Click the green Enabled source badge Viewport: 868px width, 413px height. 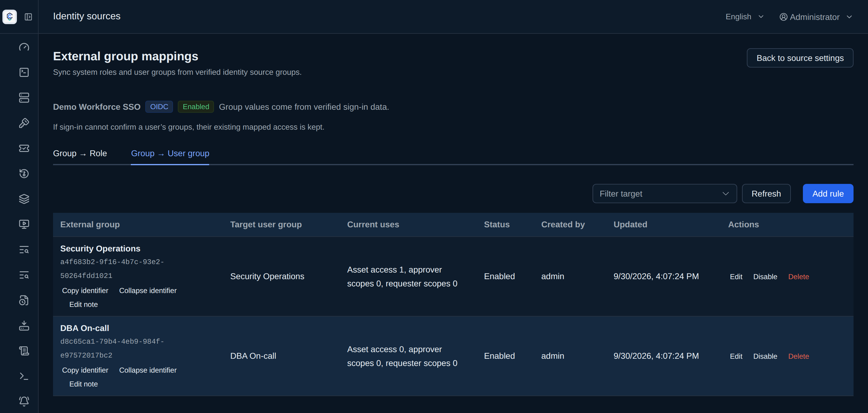pos(196,107)
